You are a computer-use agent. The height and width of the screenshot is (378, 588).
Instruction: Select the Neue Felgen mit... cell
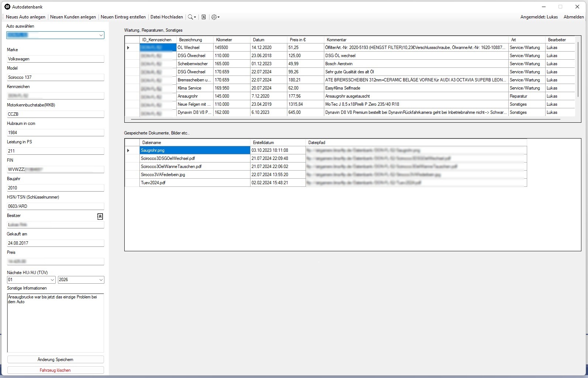pyautogui.click(x=195, y=104)
